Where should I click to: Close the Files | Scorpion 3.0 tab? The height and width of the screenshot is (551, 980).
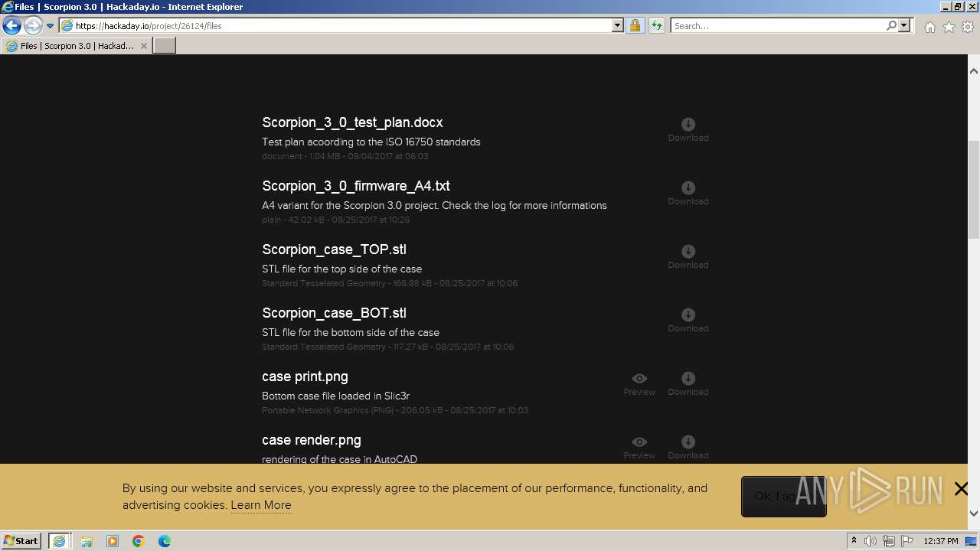click(x=144, y=46)
